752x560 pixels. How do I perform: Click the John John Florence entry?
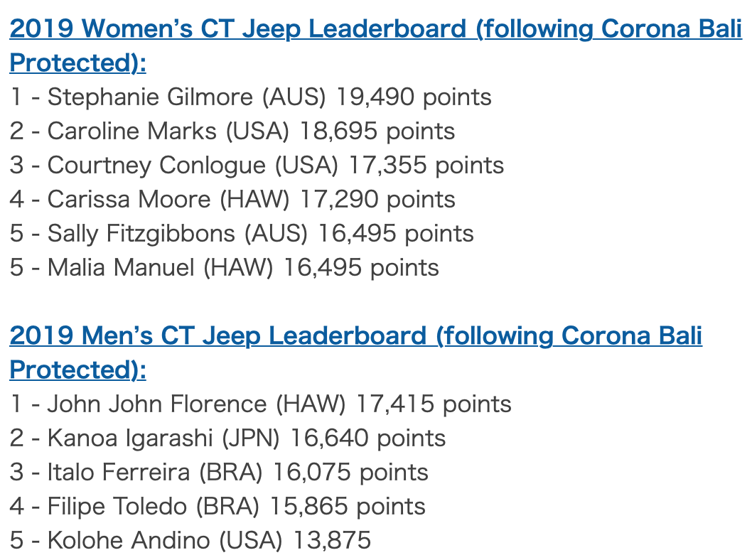pos(260,404)
